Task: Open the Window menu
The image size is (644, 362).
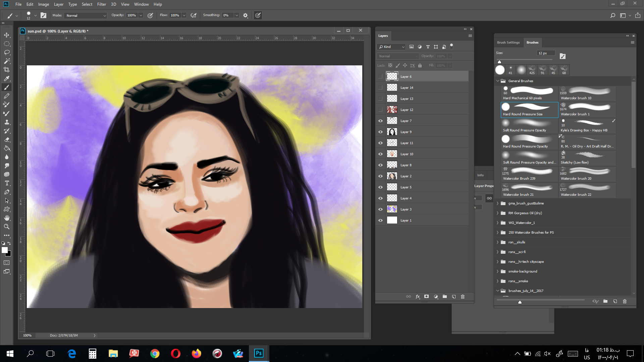Action: pos(141,4)
